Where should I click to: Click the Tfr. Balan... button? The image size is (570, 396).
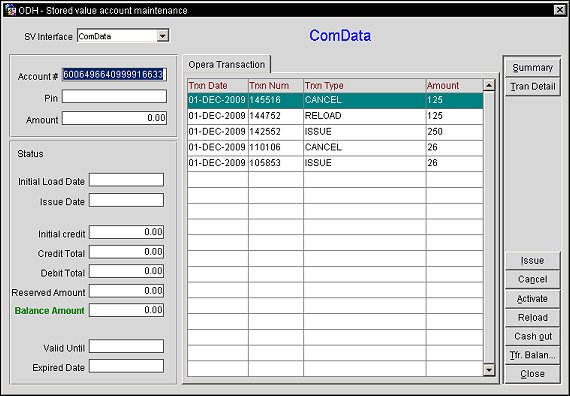(x=533, y=355)
